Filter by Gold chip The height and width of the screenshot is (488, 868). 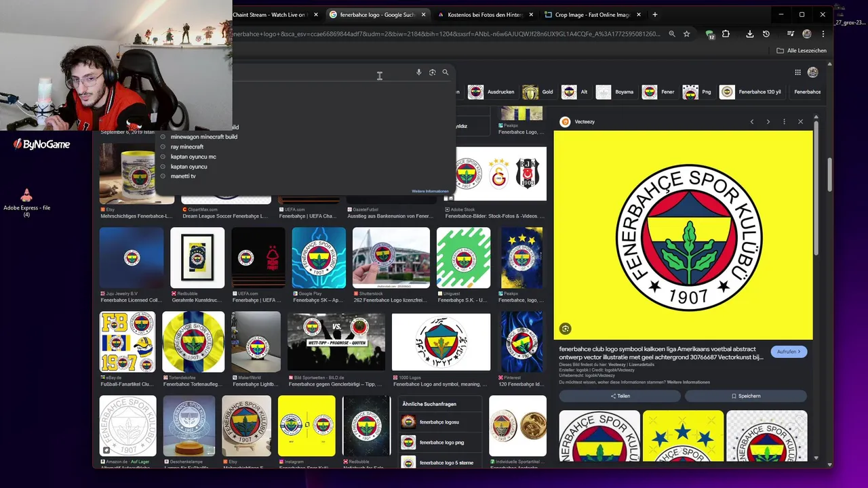539,92
